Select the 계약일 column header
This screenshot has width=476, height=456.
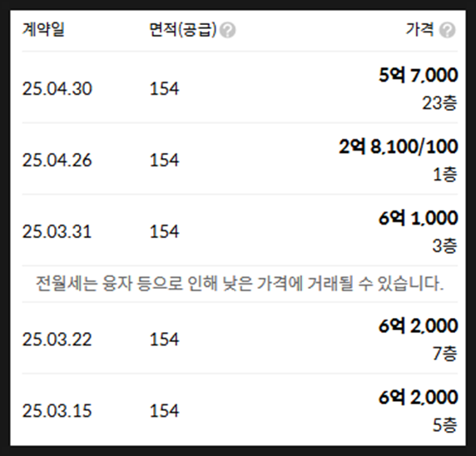tap(43, 29)
